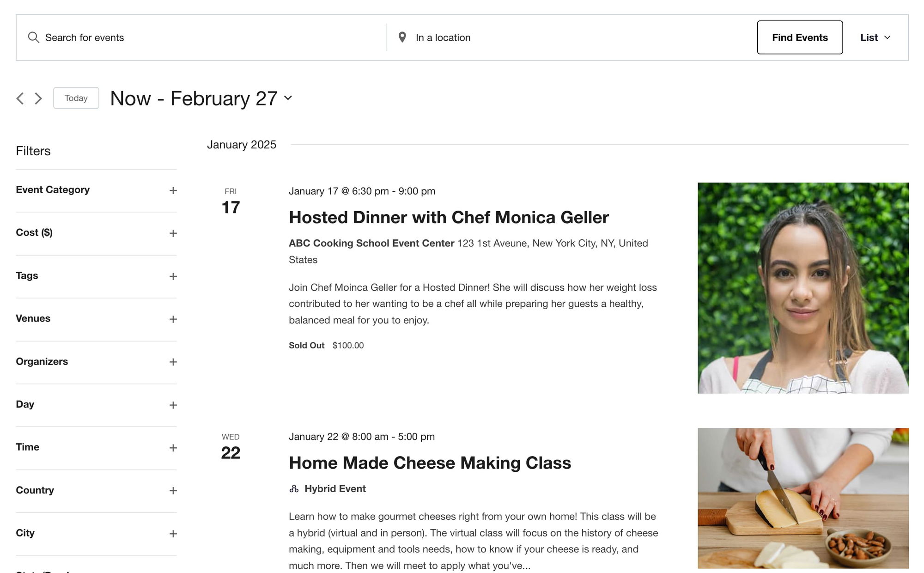The image size is (924, 573).
Task: Expand the Day filter
Action: [x=173, y=405]
